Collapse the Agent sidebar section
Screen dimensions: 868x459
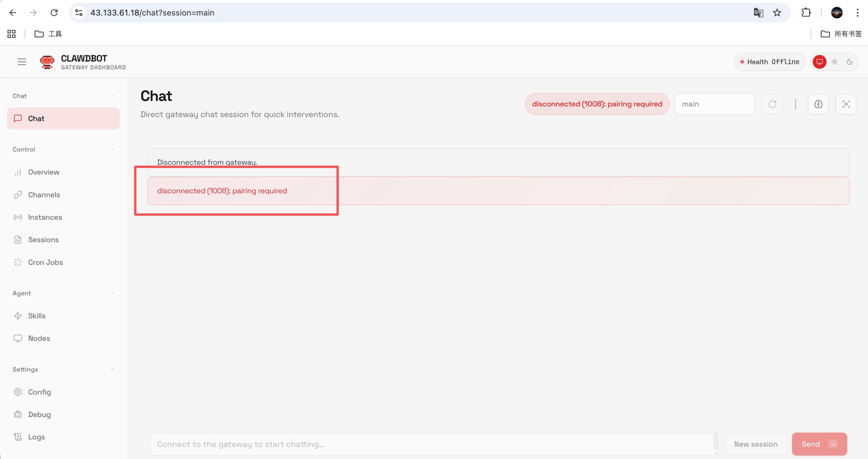click(112, 293)
